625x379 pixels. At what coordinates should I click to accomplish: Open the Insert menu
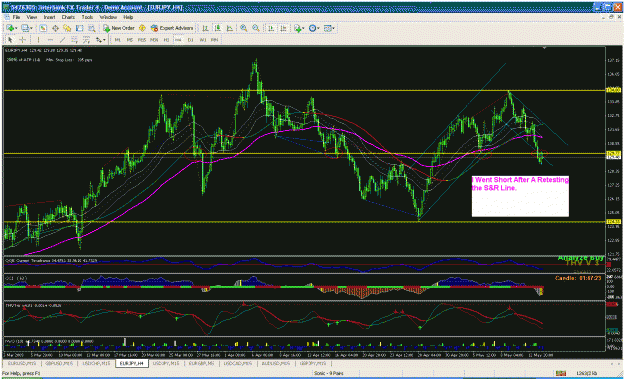pyautogui.click(x=49, y=17)
